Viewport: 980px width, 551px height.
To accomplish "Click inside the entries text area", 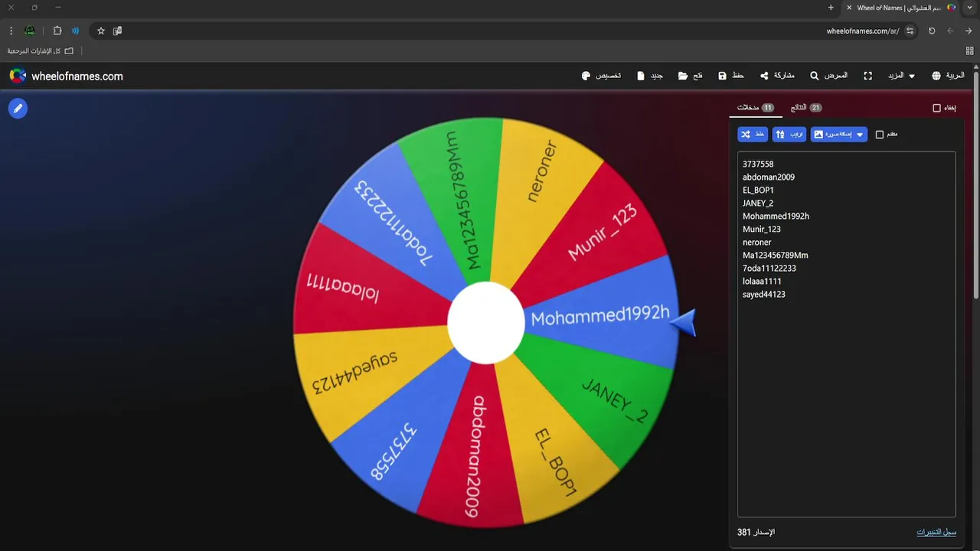I will pyautogui.click(x=846, y=334).
